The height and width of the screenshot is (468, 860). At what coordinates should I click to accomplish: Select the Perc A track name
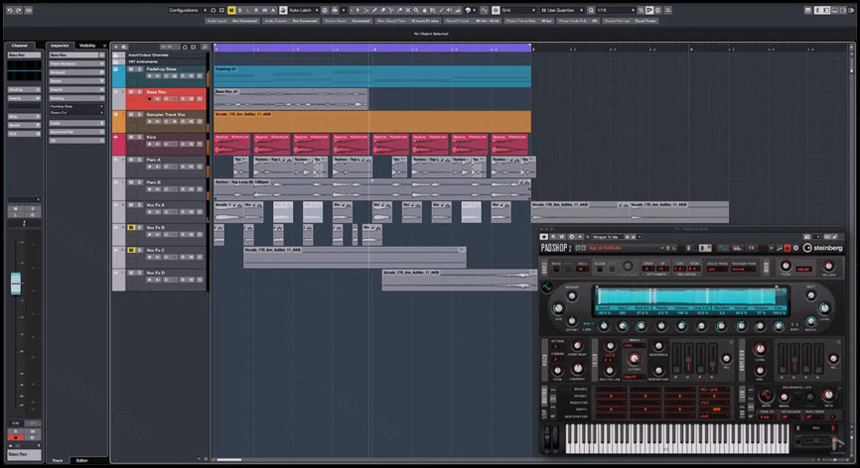pyautogui.click(x=154, y=160)
